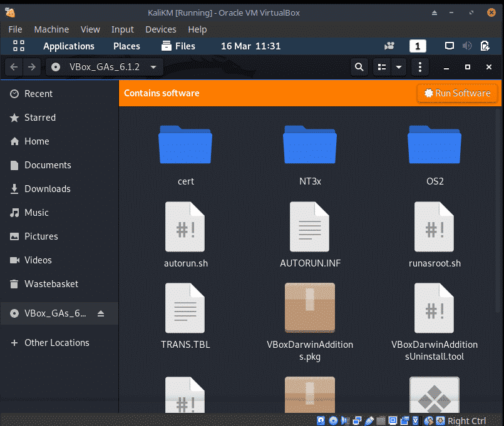Viewport: 504px width, 426px height.
Task: Click the clock showing 16 Mar 11:31
Action: pyautogui.click(x=250, y=46)
